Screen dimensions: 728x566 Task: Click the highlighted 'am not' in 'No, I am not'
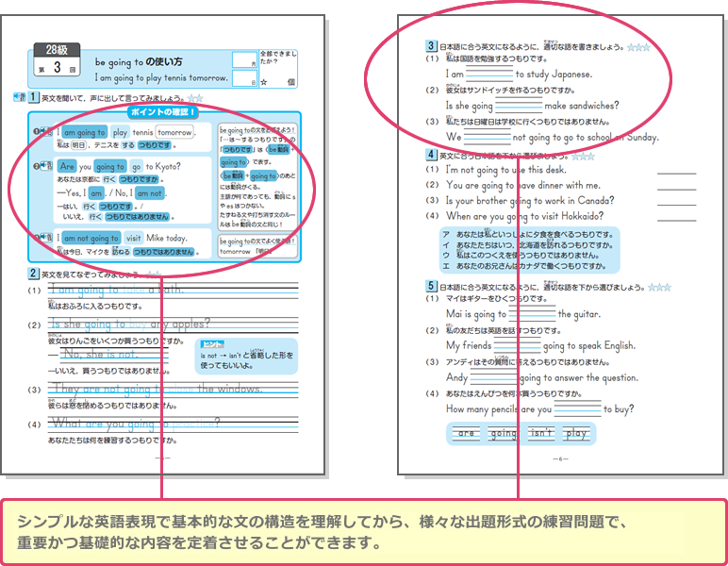coord(150,193)
